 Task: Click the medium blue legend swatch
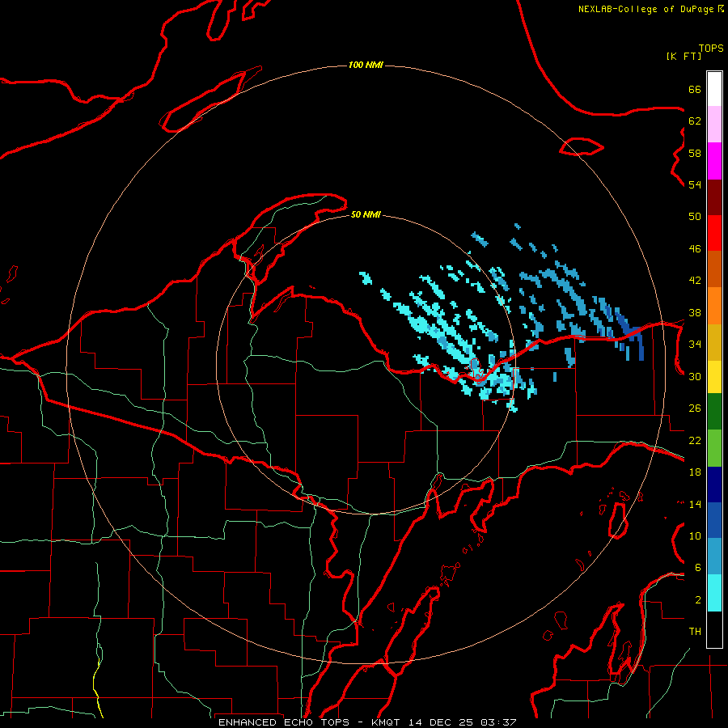click(x=714, y=520)
